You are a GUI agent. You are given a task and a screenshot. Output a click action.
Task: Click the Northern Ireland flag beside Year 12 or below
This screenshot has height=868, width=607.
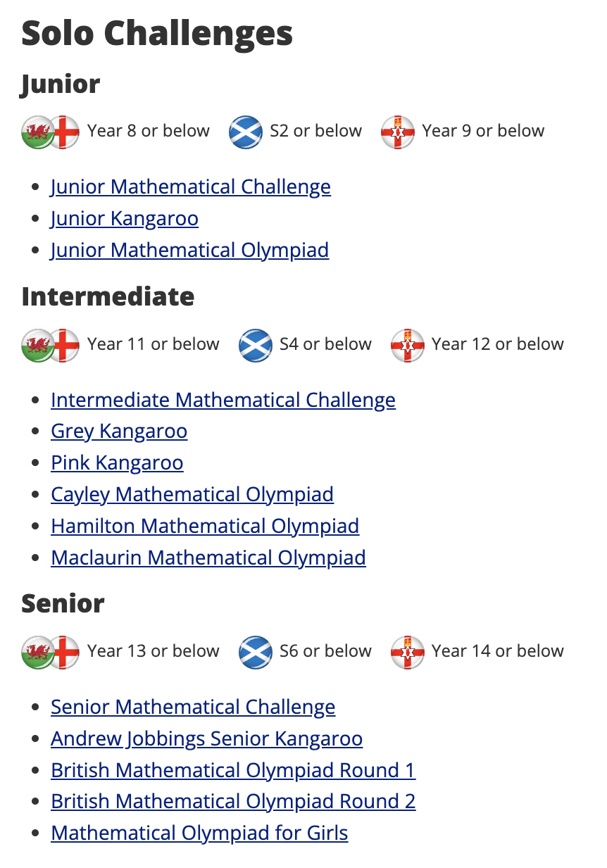click(x=408, y=345)
